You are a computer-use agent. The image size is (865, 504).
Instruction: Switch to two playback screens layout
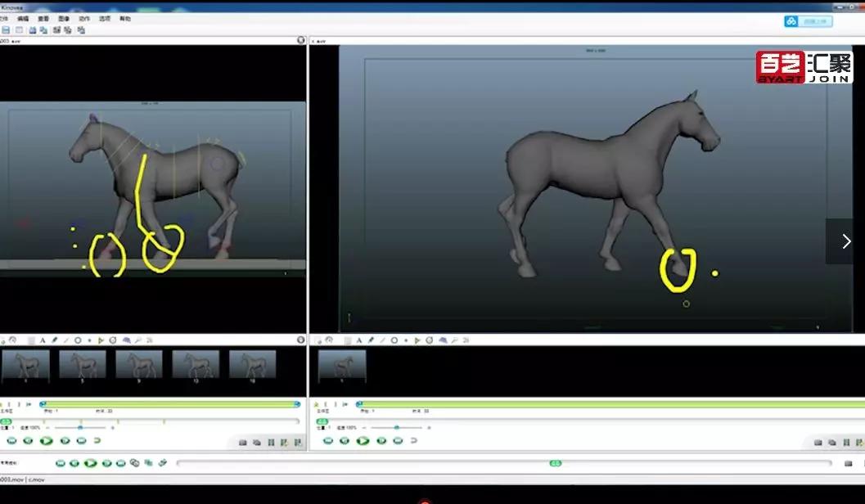tap(43, 30)
